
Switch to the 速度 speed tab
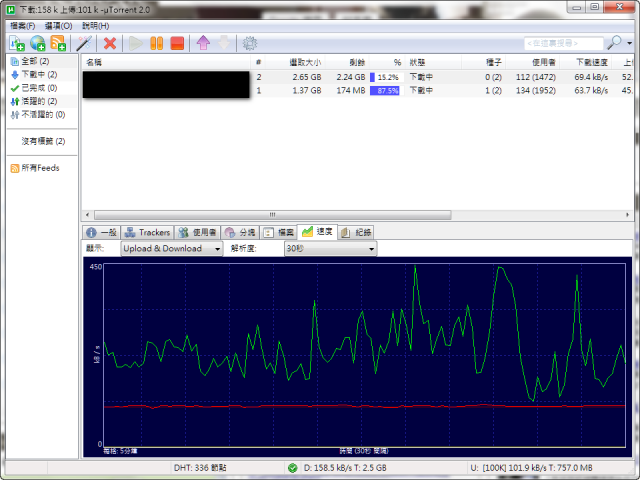[317, 231]
